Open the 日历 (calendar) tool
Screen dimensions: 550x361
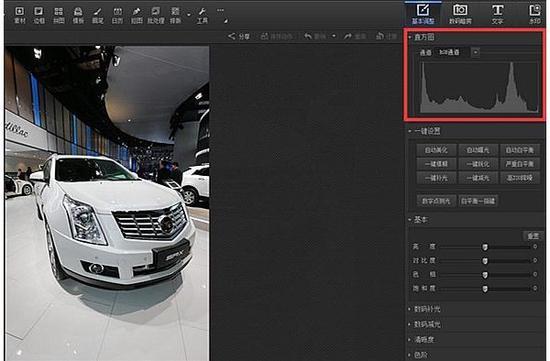pos(117,15)
